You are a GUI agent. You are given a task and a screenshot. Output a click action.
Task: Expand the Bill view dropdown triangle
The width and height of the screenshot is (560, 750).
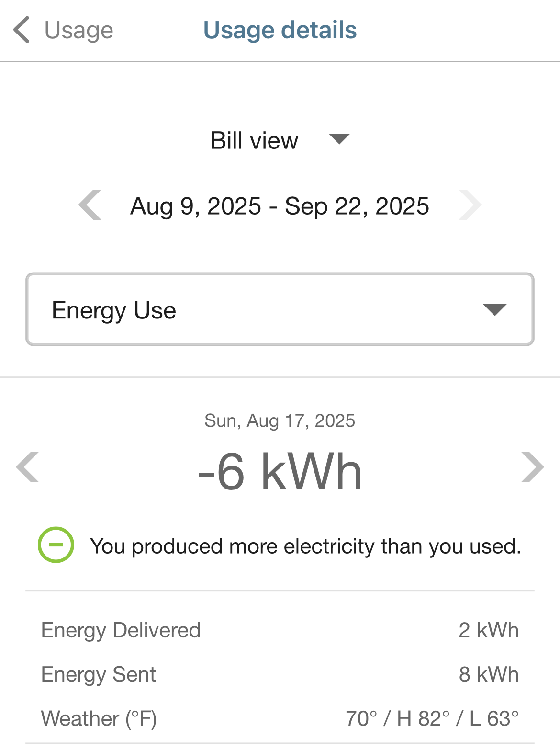point(339,139)
